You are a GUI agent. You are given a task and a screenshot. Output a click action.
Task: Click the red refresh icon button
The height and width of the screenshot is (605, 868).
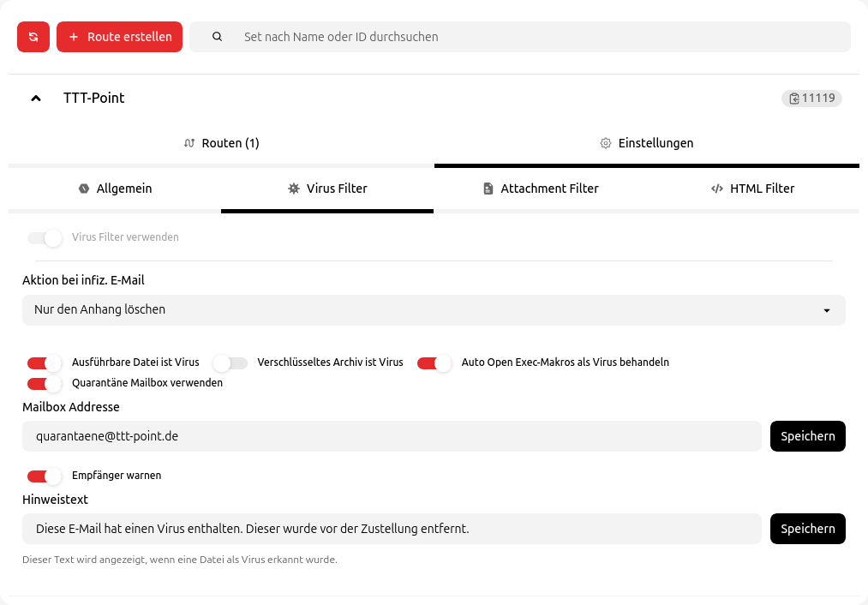point(33,37)
